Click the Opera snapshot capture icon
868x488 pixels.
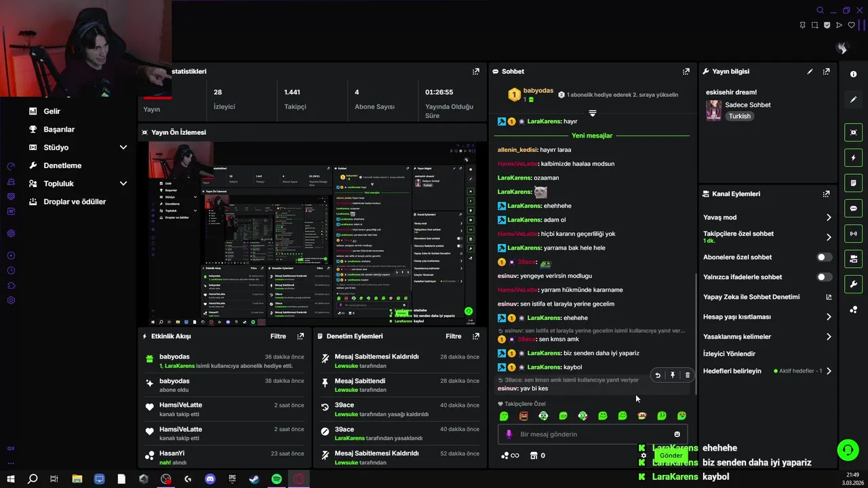pos(814,25)
